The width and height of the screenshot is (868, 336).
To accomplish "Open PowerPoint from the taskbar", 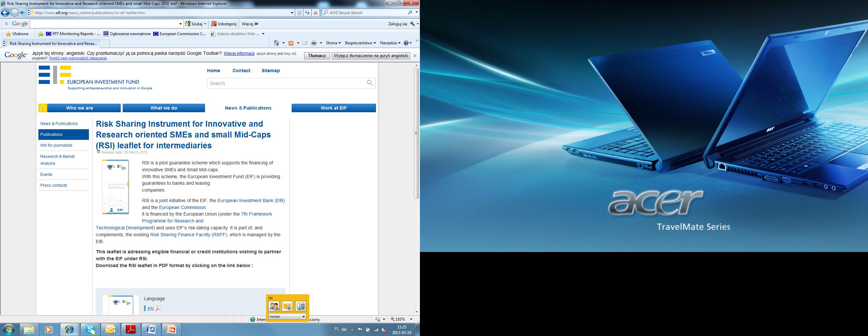I will tap(172, 329).
